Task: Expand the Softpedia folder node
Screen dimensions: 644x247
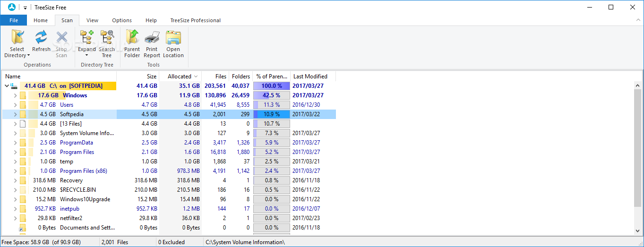Action: click(x=15, y=114)
